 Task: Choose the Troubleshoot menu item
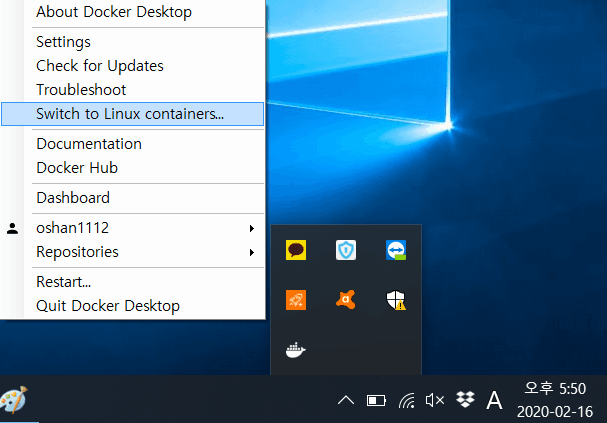coord(132,90)
